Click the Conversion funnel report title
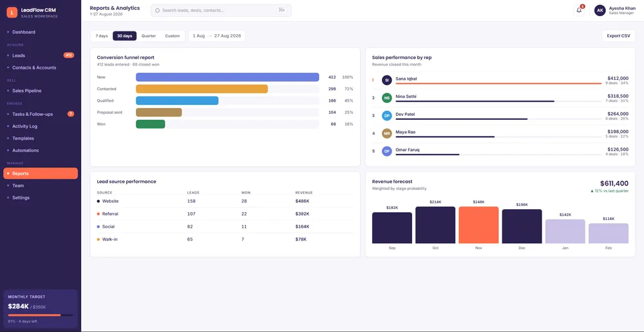This screenshot has width=644, height=332. [126, 57]
